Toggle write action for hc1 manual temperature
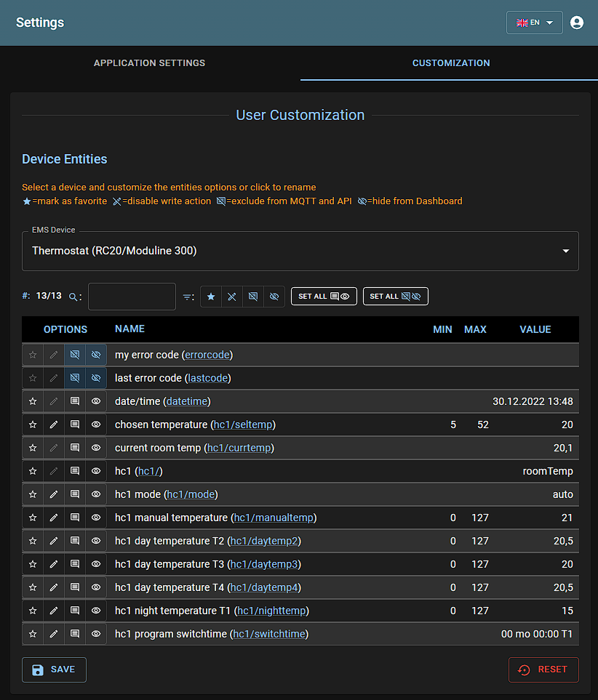 coord(54,518)
